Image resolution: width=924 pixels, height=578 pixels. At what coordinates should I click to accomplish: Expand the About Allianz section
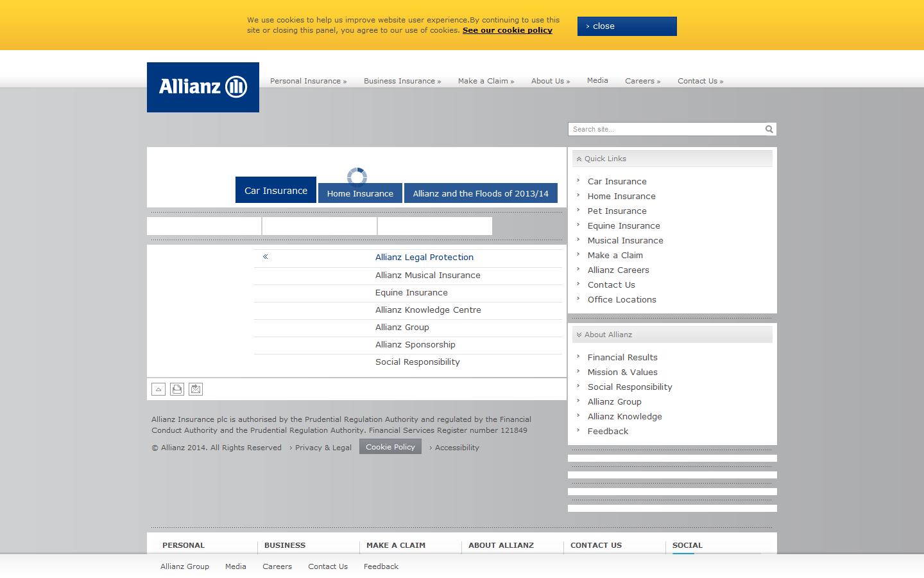[x=579, y=334]
